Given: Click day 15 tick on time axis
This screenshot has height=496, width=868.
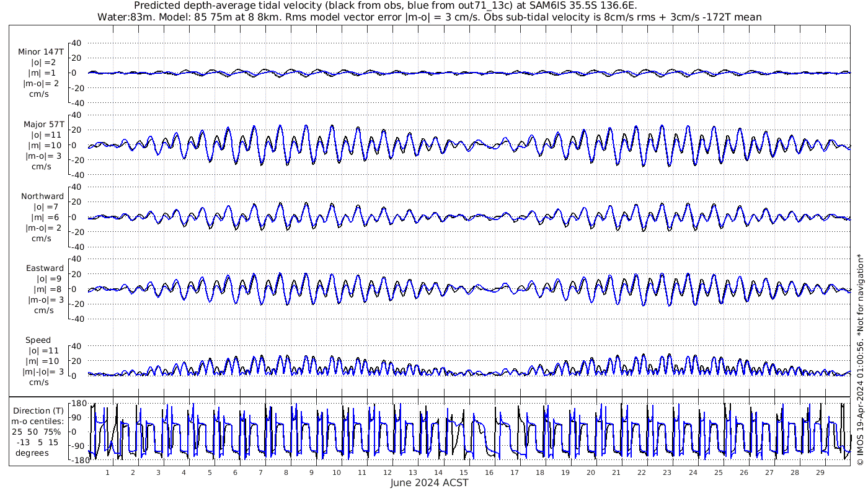Looking at the screenshot, I should pyautogui.click(x=464, y=472).
